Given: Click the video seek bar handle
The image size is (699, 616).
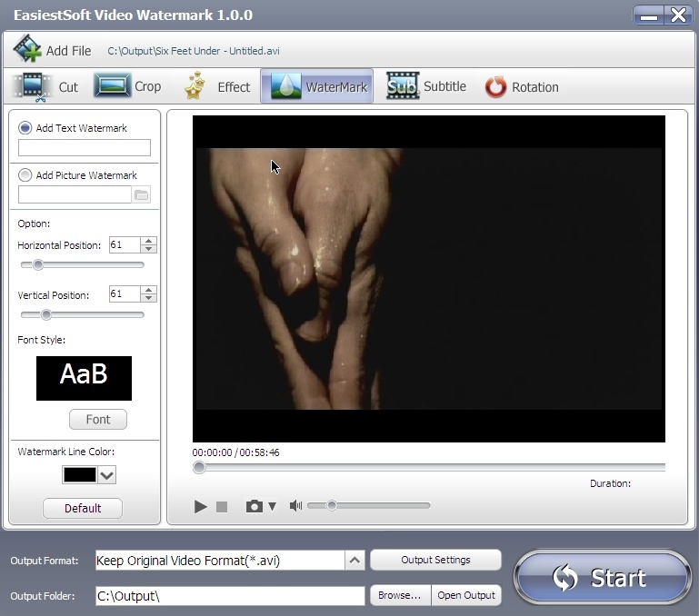Looking at the screenshot, I should click(x=199, y=467).
